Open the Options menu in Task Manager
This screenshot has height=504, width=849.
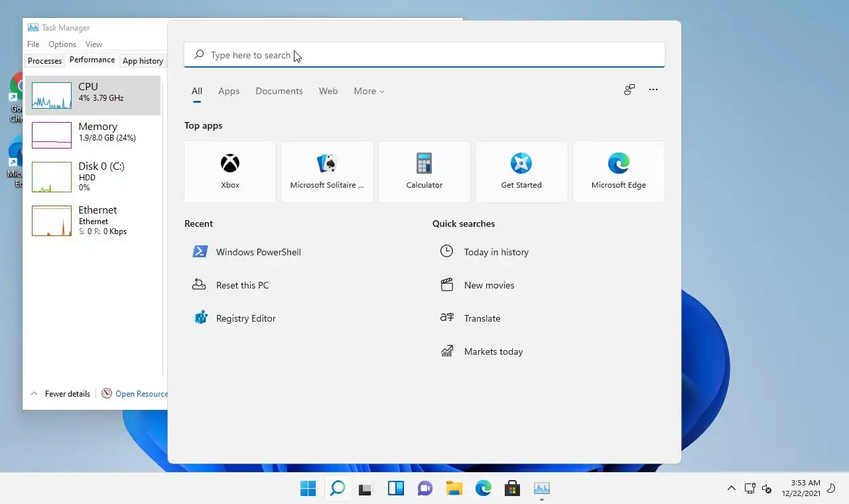(62, 44)
